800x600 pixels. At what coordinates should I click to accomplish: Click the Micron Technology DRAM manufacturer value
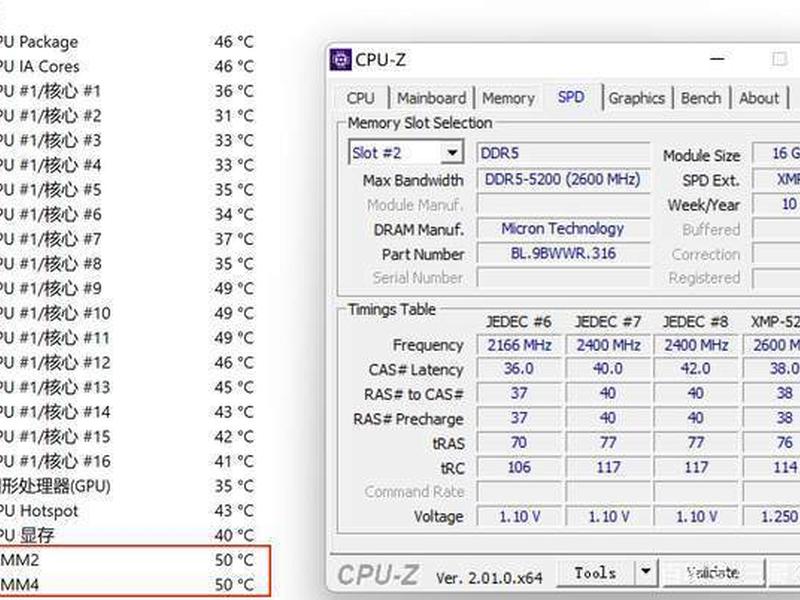tap(563, 229)
